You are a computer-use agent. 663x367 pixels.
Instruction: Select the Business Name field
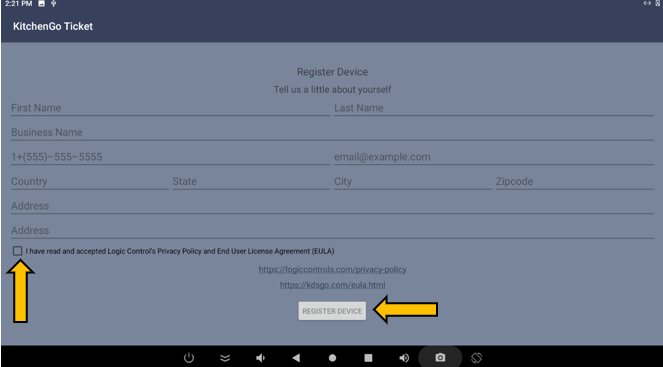332,133
